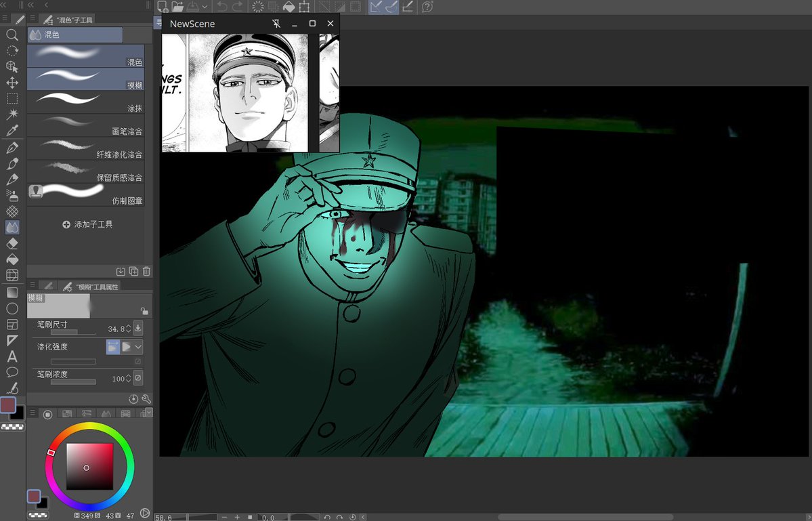Select the Balloon speech bubble tool
The width and height of the screenshot is (812, 521).
point(12,373)
